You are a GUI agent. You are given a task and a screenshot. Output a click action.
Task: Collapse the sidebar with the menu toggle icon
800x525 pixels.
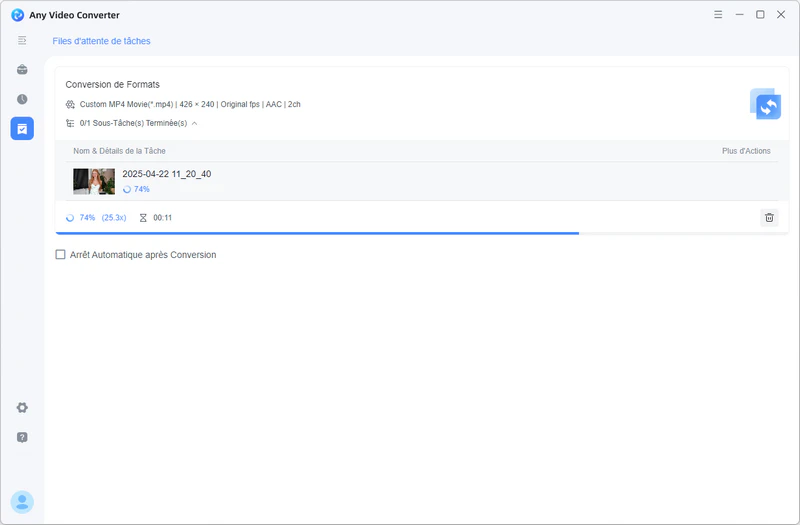pyautogui.click(x=22, y=40)
